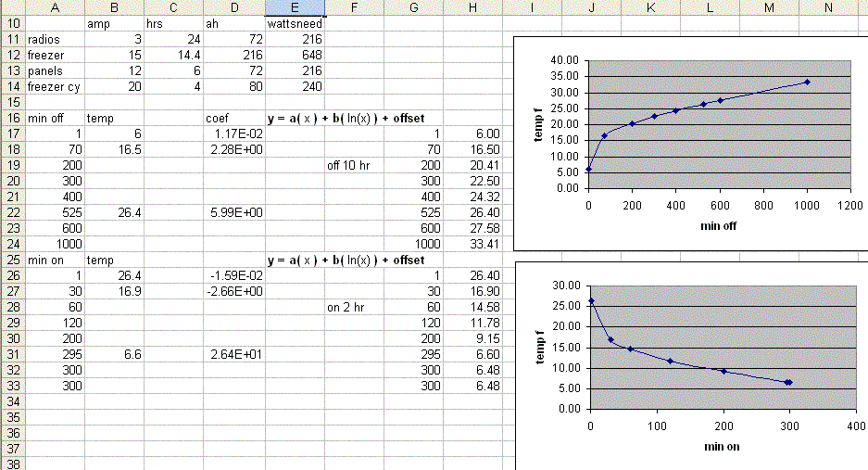Select column A header
Image resolution: width=868 pixels, height=470 pixels.
coord(56,7)
